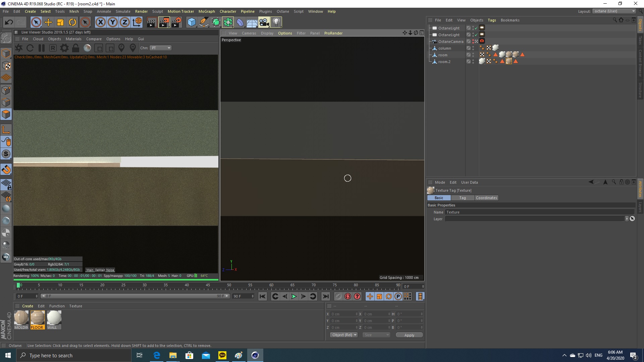Select Polygons mode in left palette
The width and height of the screenshot is (644, 362).
pyautogui.click(x=6, y=114)
